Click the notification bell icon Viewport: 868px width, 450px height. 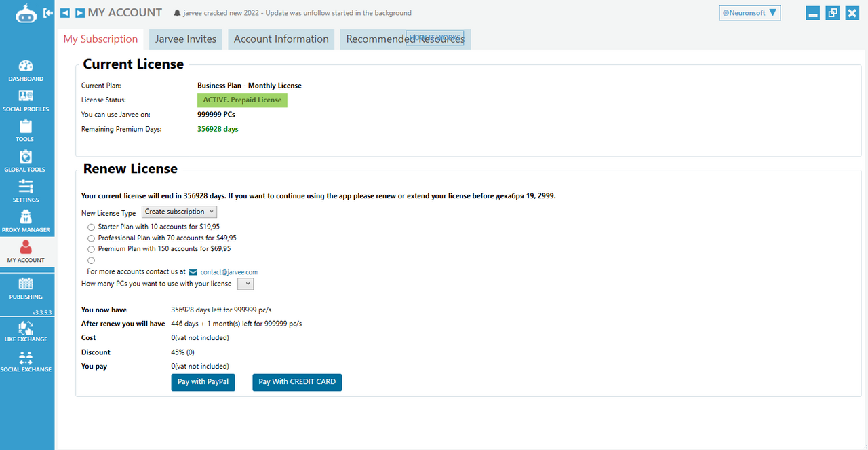click(x=178, y=13)
